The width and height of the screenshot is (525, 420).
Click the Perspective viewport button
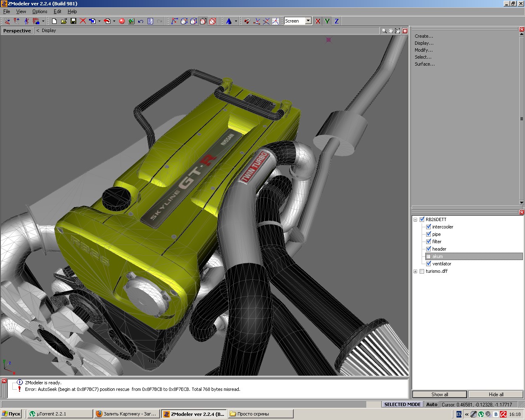click(17, 31)
